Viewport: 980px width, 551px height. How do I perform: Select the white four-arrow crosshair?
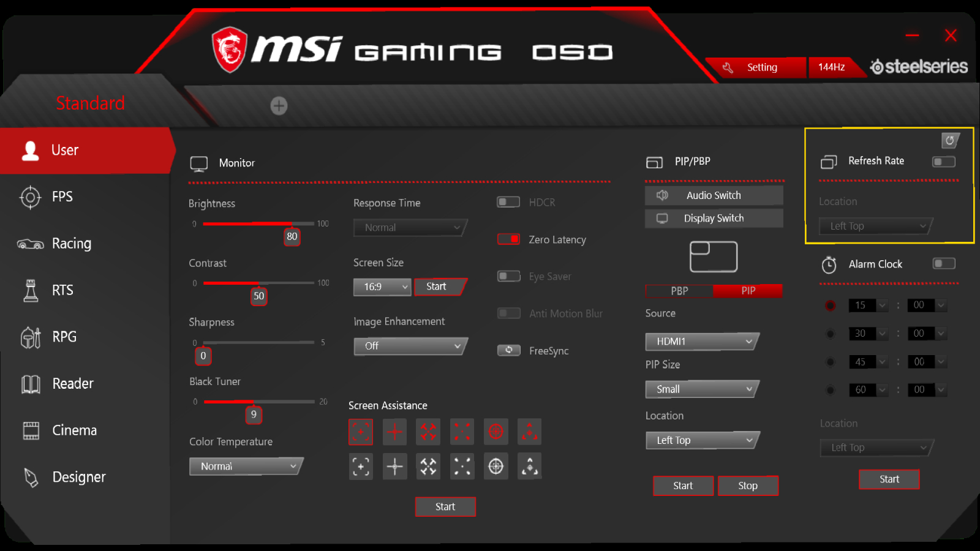pos(428,467)
